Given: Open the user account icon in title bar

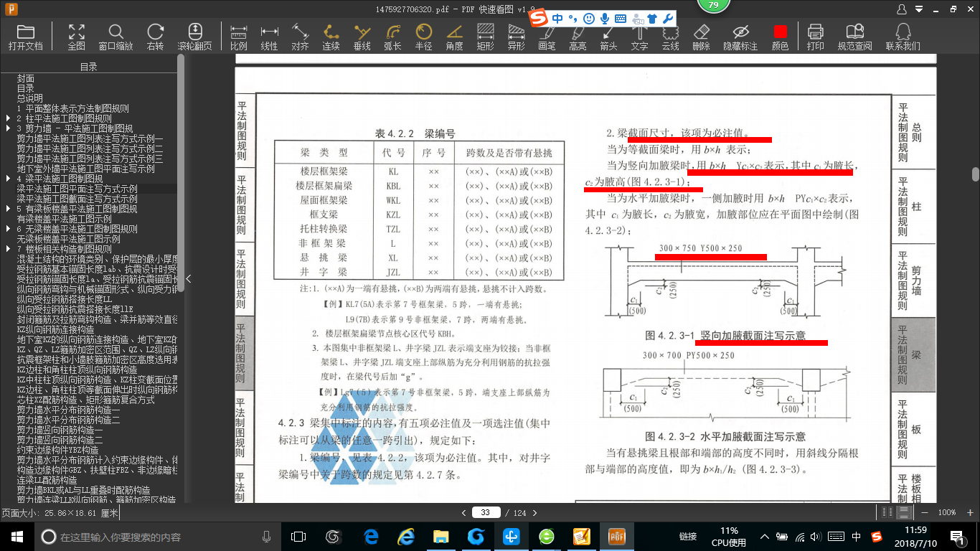Looking at the screenshot, I should tap(903, 9).
